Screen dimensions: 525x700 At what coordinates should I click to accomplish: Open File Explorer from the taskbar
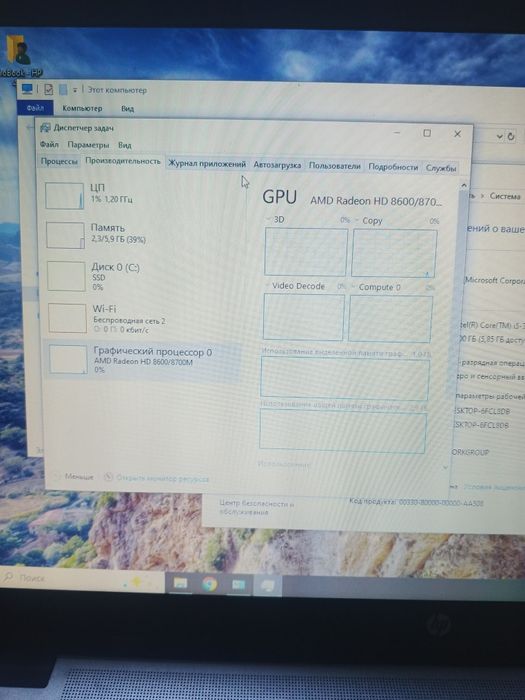click(180, 583)
